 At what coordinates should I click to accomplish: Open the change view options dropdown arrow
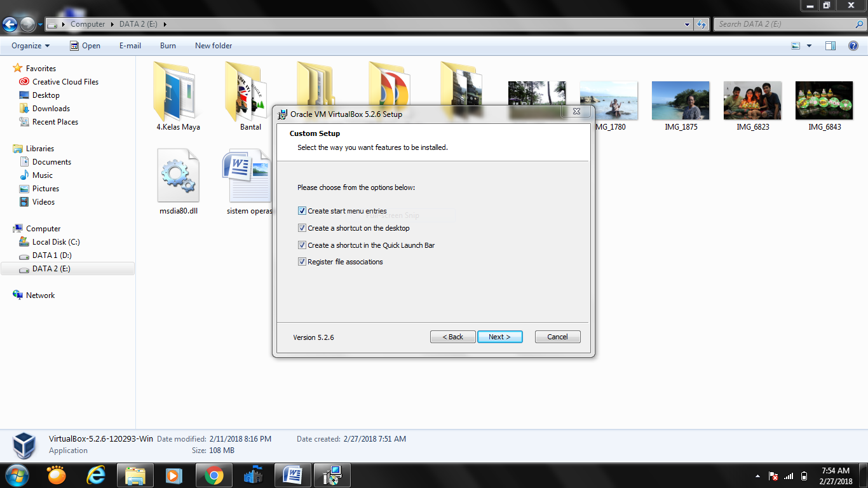pyautogui.click(x=809, y=46)
